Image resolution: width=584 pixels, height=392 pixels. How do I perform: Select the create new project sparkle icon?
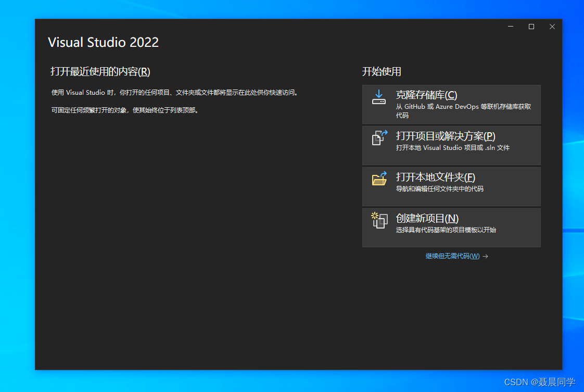pos(379,221)
